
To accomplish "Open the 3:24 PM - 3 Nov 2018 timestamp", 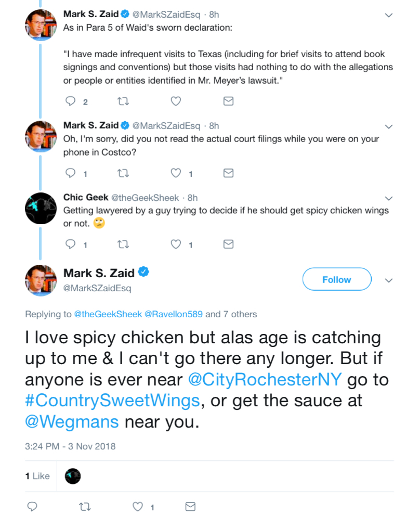I will [x=70, y=446].
